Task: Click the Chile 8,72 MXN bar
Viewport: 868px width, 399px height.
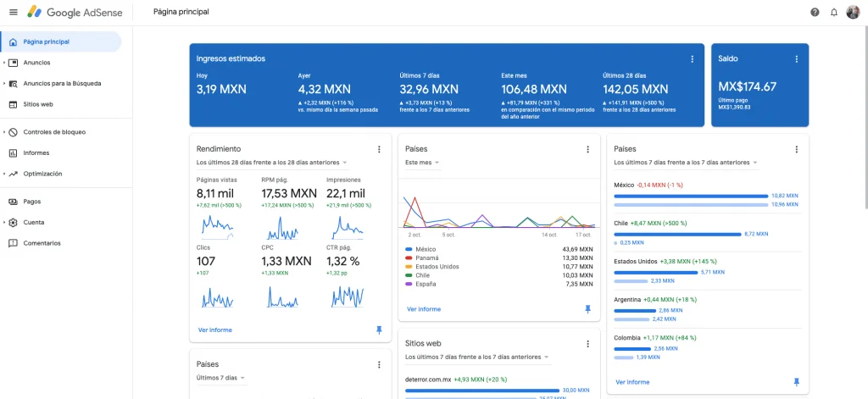Action: (x=677, y=235)
